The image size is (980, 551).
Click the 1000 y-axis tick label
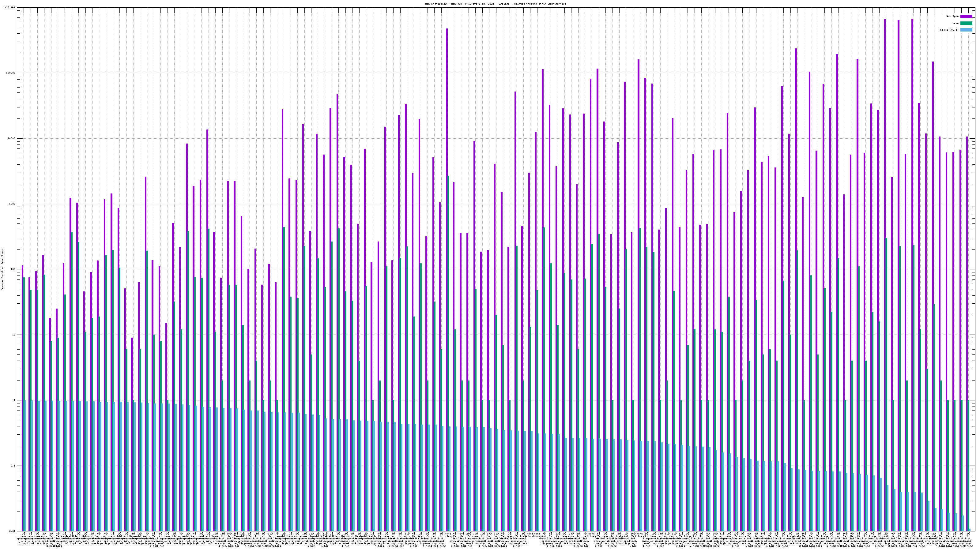(x=13, y=204)
